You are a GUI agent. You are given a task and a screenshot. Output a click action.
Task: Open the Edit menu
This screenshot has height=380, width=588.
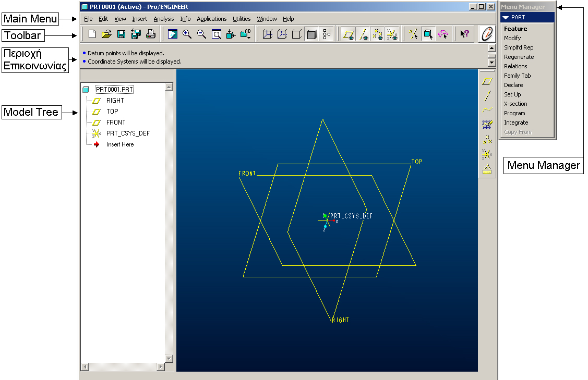[103, 19]
